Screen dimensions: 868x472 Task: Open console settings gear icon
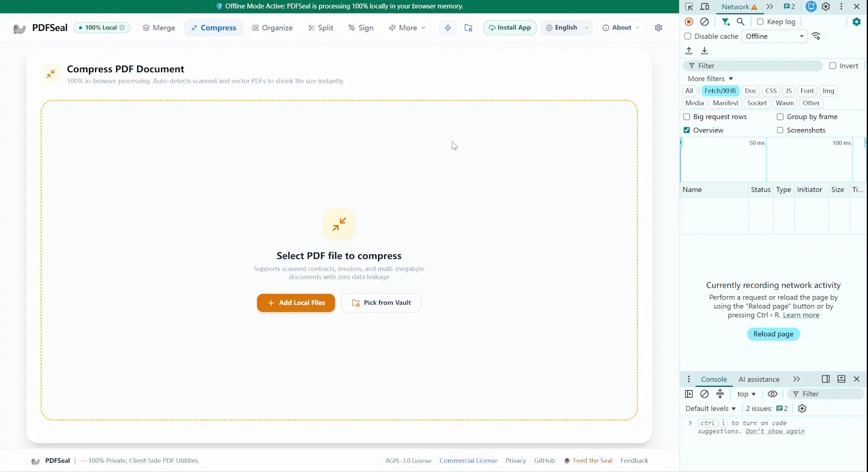(802, 409)
